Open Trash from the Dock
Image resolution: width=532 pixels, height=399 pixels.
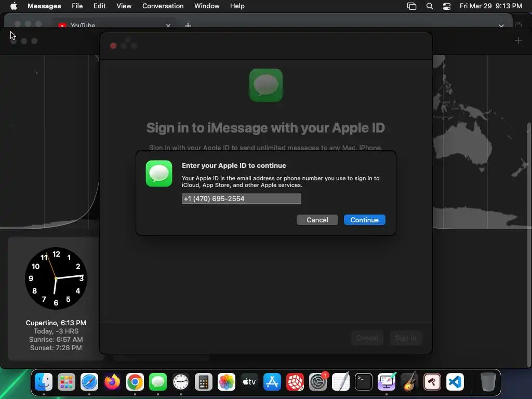(x=488, y=382)
